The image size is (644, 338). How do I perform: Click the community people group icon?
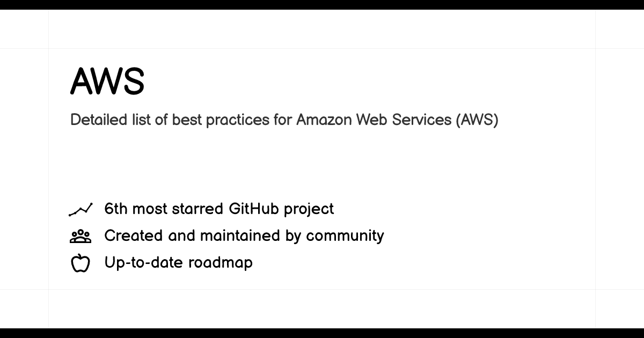coord(80,236)
